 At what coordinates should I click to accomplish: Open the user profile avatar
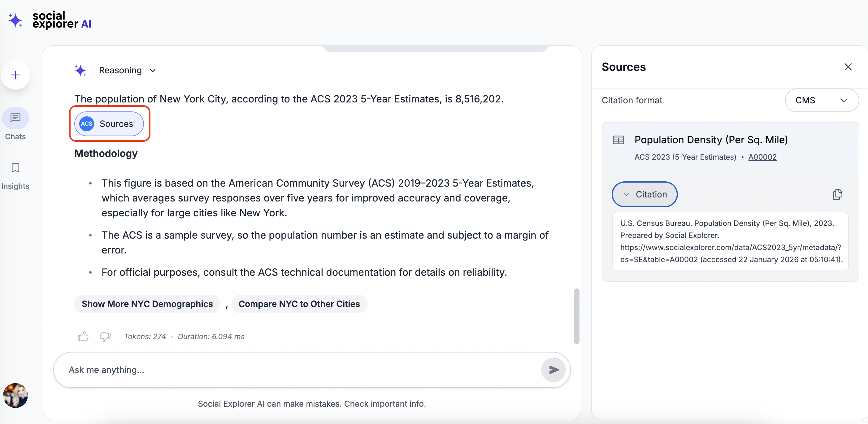15,396
